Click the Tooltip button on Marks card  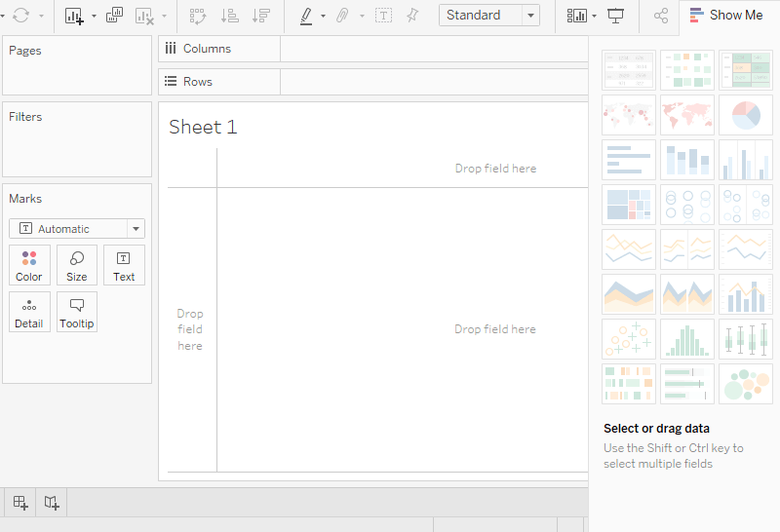click(x=77, y=312)
